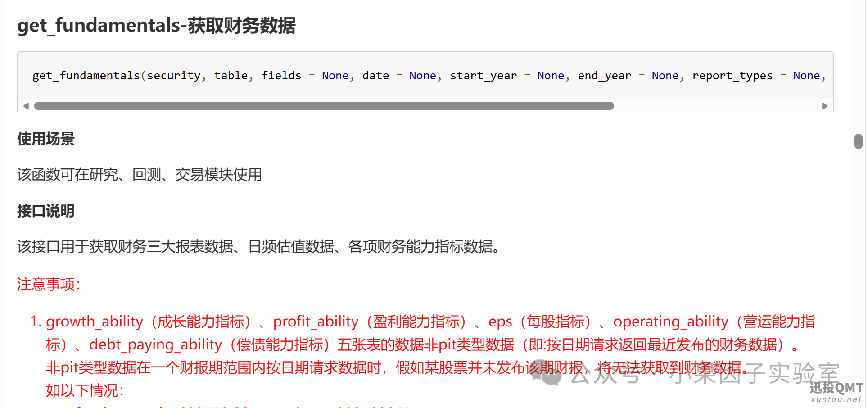Click the heading get_fundamentals-获取财务数据
The width and height of the screenshot is (868, 408).
point(156,25)
